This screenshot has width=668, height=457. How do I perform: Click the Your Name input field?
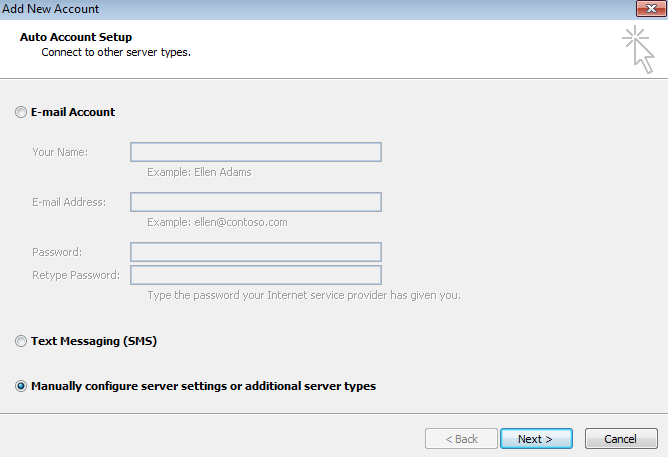coord(255,152)
